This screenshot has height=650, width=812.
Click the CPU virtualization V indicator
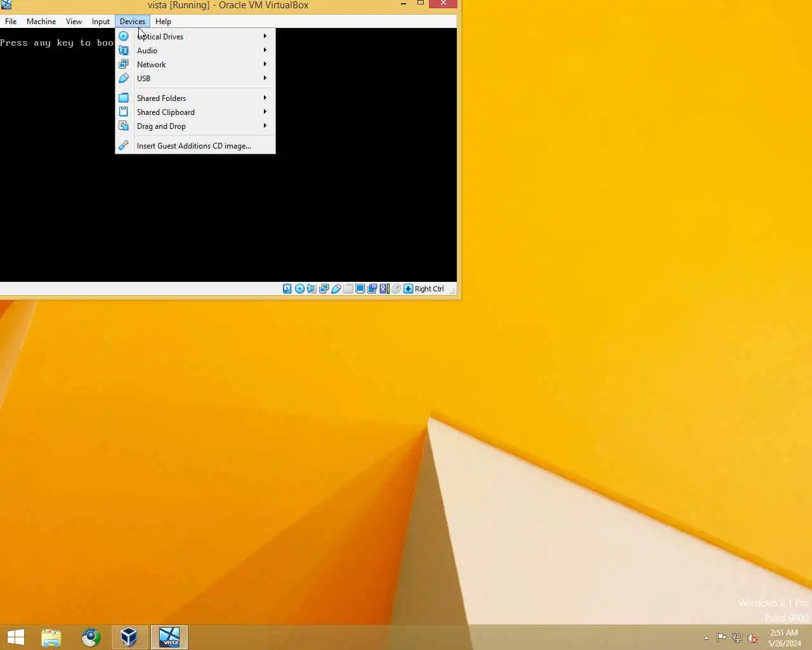[384, 289]
